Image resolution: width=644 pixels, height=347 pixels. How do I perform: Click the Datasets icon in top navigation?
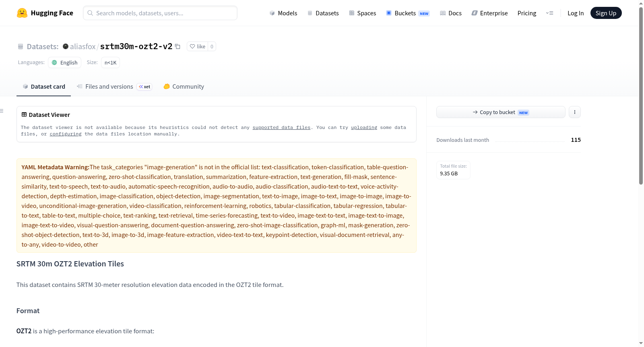[310, 13]
